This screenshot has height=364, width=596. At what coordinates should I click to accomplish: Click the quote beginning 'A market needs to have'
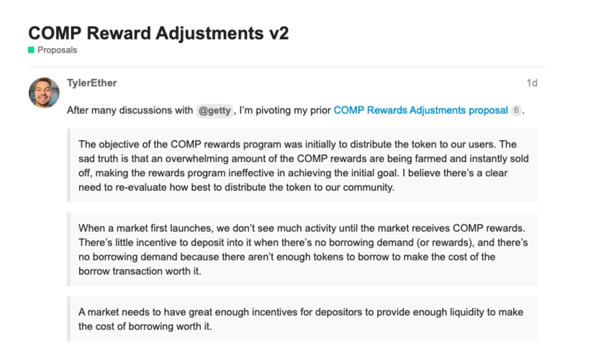(x=304, y=319)
